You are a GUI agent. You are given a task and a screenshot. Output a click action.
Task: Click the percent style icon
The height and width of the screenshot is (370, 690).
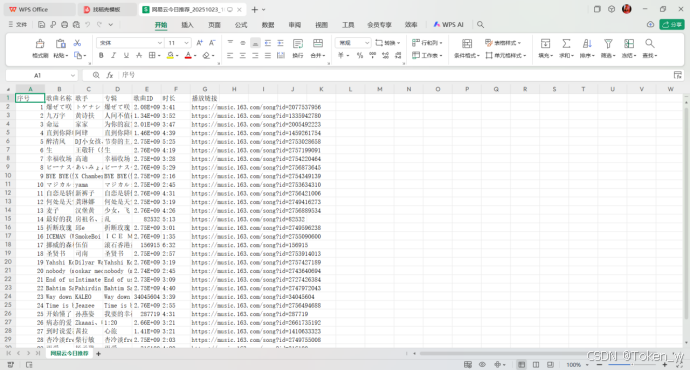360,55
